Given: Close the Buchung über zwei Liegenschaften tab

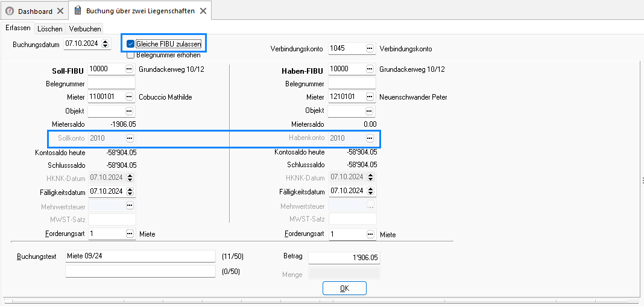Looking at the screenshot, I should tap(203, 11).
